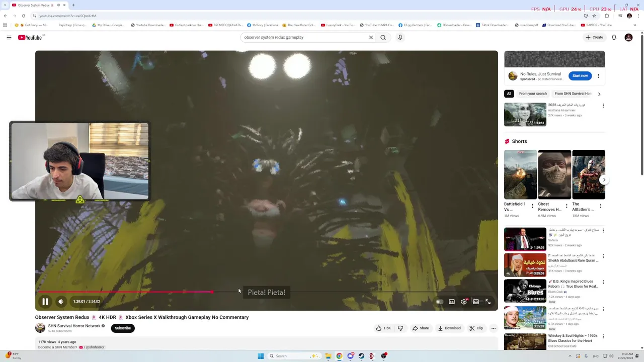This screenshot has height=362, width=644.
Task: Reload the page in Chrome
Action: 23,16
